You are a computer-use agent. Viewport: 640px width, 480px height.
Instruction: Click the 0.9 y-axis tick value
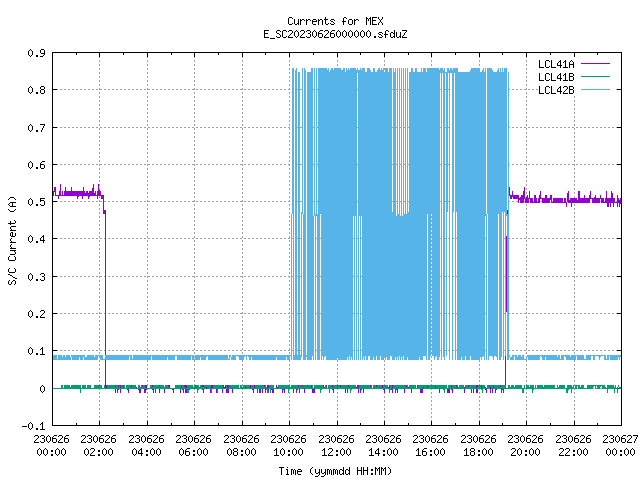[x=36, y=53]
